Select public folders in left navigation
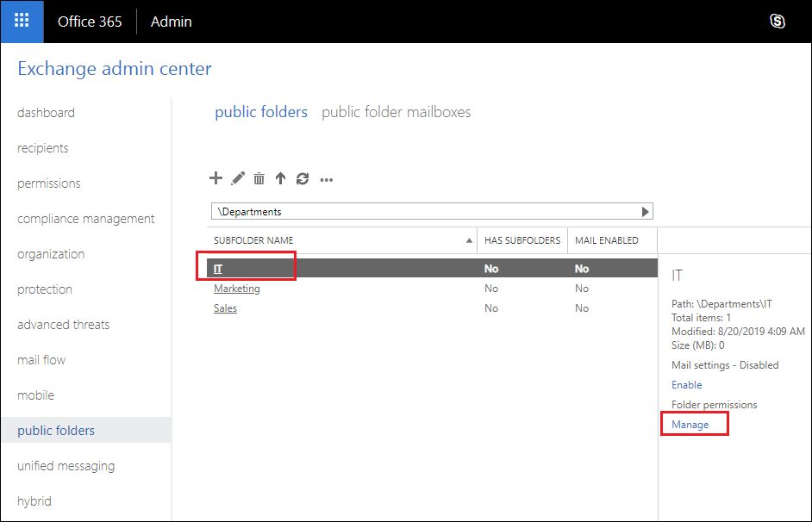Viewport: 812px width, 522px height. tap(56, 431)
